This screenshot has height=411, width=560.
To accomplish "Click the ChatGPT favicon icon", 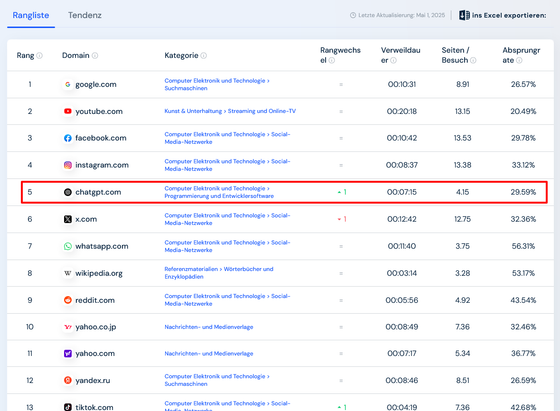I will [68, 192].
